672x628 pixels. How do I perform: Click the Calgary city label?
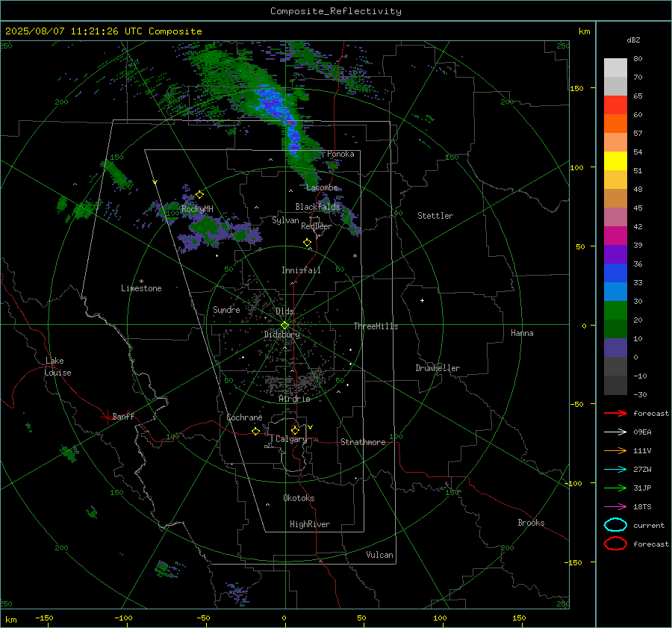coord(291,439)
